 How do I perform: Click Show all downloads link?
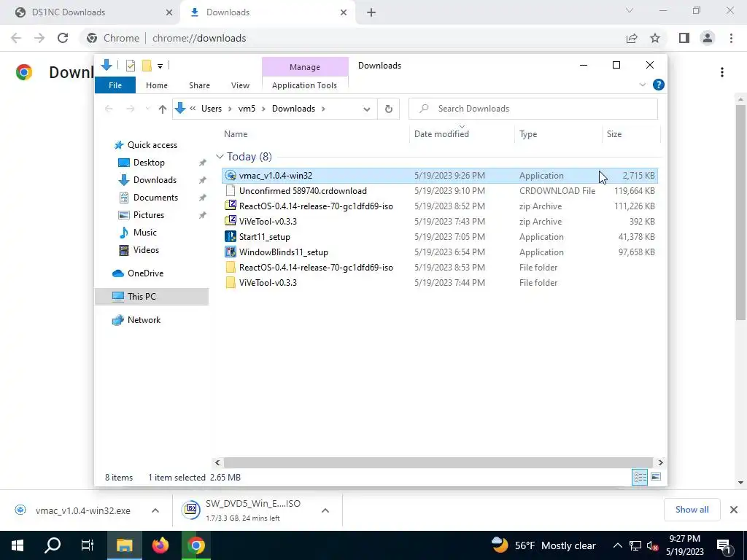click(692, 510)
